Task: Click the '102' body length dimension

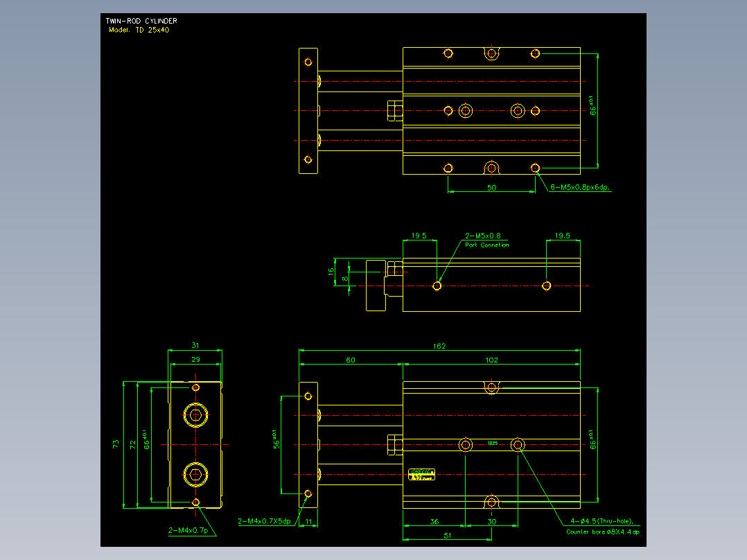Action: tap(492, 360)
